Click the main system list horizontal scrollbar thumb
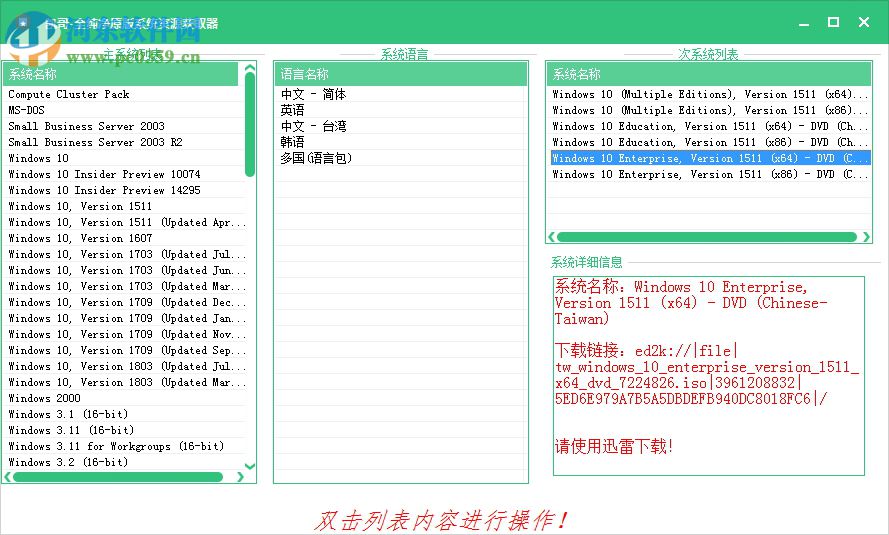Screen dimensions: 889x535 [x=118, y=477]
